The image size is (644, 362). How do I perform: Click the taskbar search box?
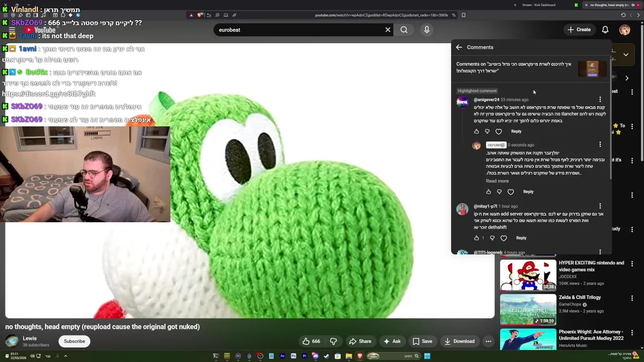(394, 356)
